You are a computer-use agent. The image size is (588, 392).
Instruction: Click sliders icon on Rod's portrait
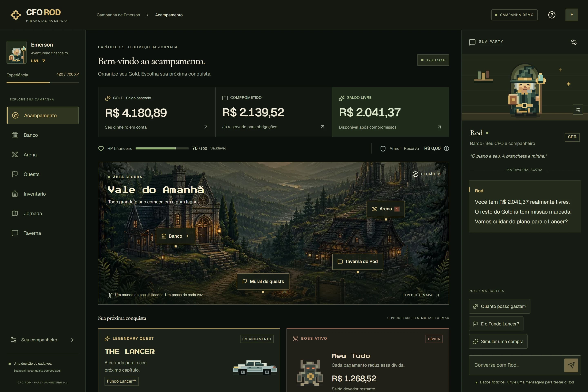coord(578,109)
